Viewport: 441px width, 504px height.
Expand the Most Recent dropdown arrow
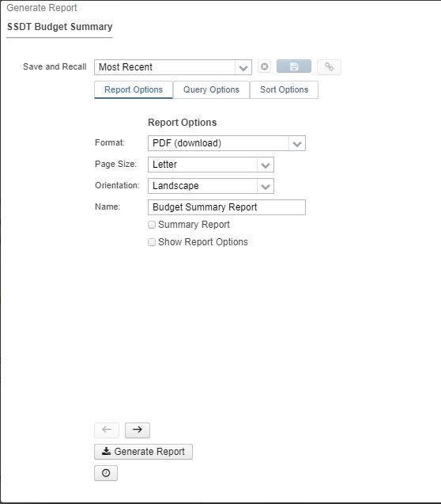point(243,67)
